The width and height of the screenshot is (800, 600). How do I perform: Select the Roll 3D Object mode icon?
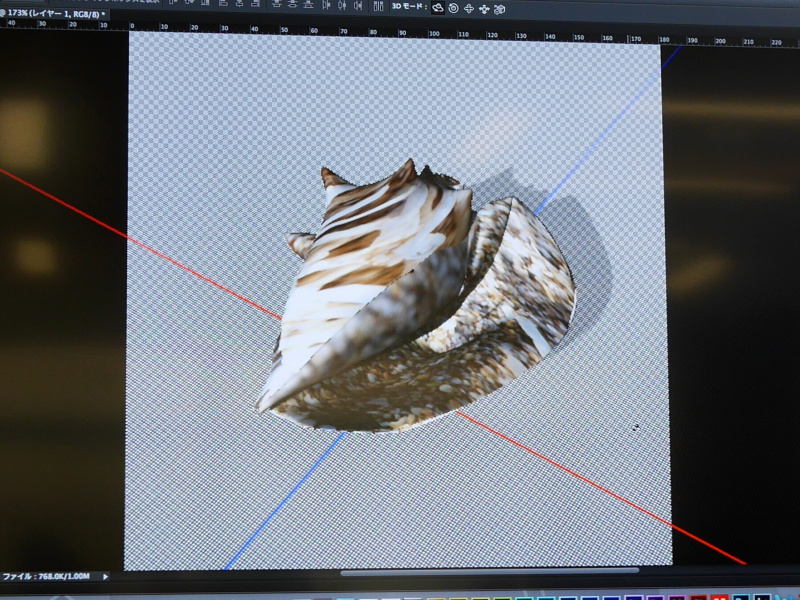453,8
